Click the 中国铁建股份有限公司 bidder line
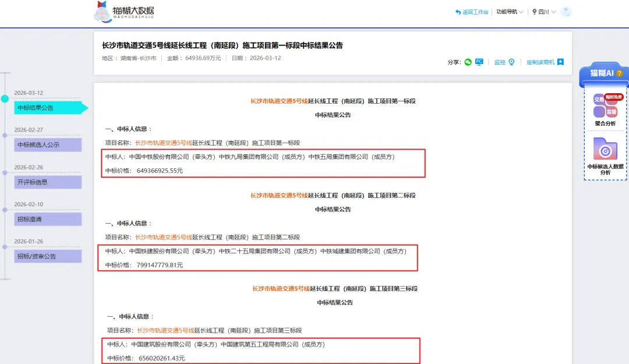Screen dimensions: 629x364 point(256,251)
